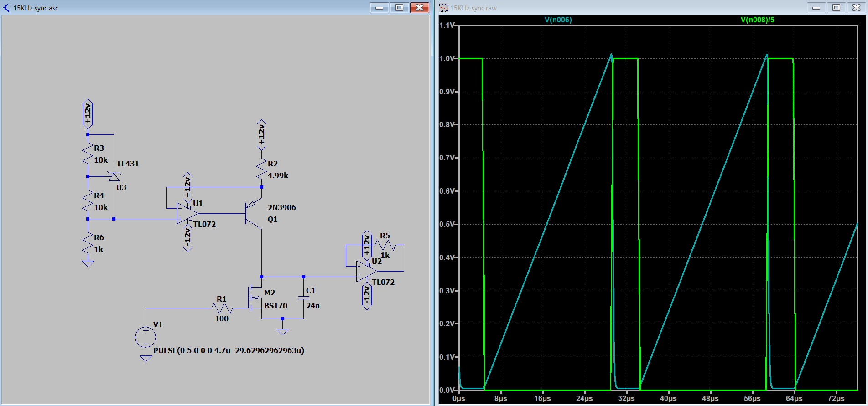The image size is (868, 406).
Task: Select the R5 1k feedback resistor
Action: tap(385, 245)
